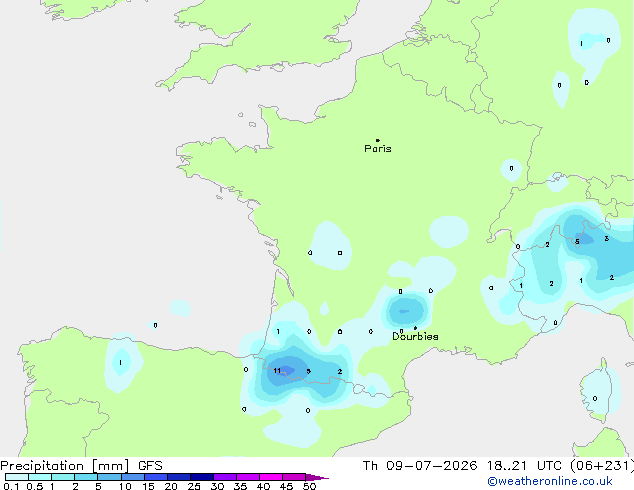Select the 20–25 mm legend color swatch

pyautogui.click(x=179, y=477)
